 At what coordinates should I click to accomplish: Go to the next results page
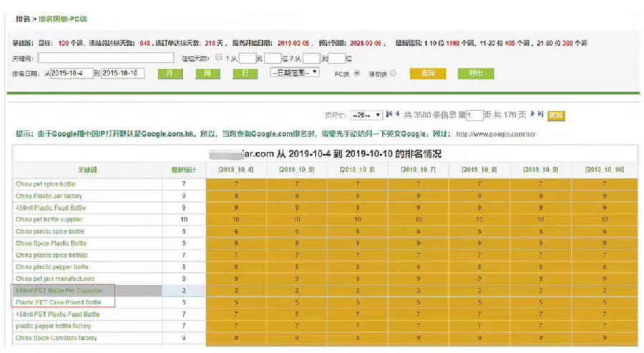tap(532, 114)
